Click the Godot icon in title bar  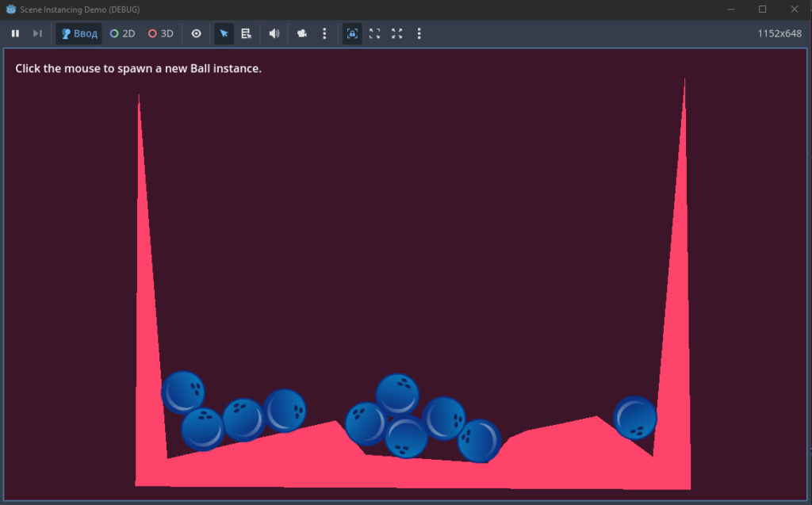coord(11,10)
